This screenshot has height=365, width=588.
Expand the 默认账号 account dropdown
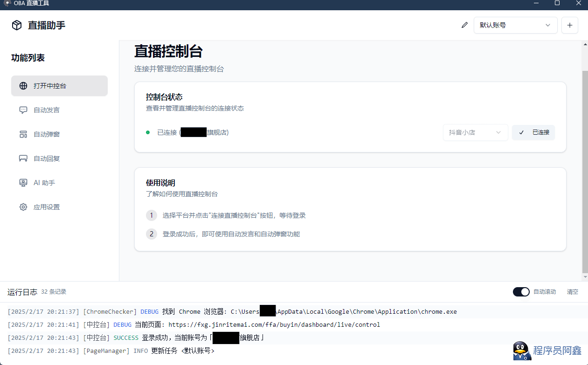(x=515, y=25)
